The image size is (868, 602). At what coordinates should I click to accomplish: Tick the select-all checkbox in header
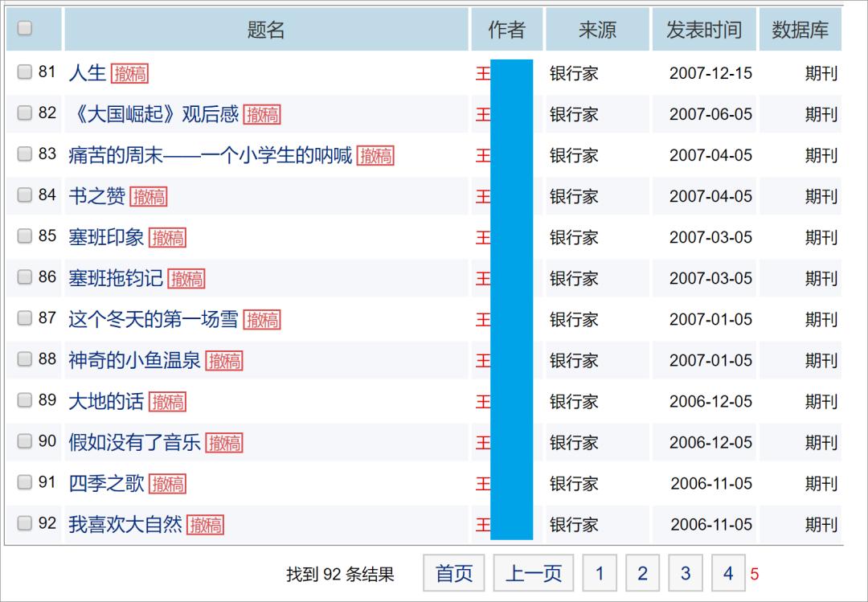pyautogui.click(x=24, y=27)
